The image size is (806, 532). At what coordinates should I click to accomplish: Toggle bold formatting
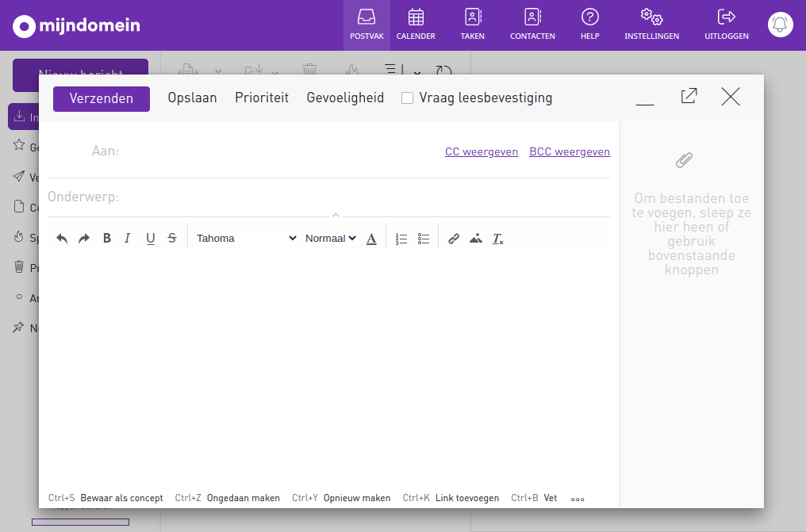pyautogui.click(x=107, y=239)
